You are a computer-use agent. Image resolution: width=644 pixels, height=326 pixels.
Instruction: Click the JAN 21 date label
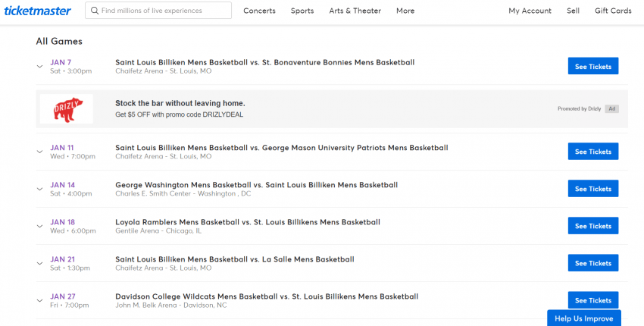pos(62,259)
